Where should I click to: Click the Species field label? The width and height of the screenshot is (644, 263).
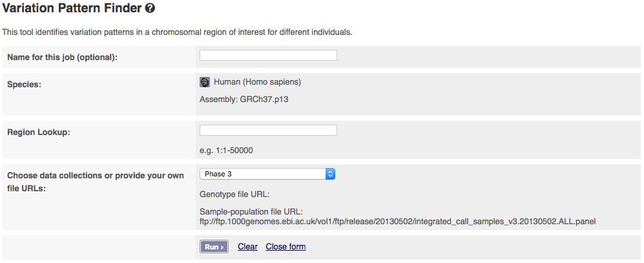tap(25, 85)
